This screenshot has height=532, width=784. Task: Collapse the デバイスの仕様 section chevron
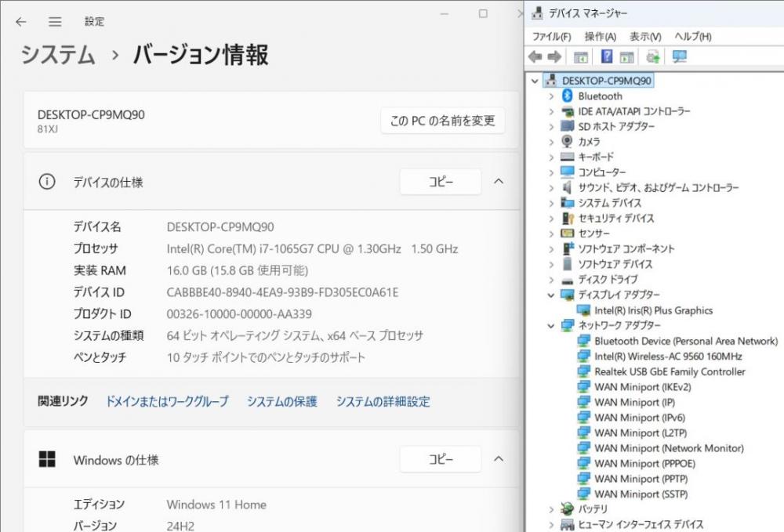coord(499,181)
